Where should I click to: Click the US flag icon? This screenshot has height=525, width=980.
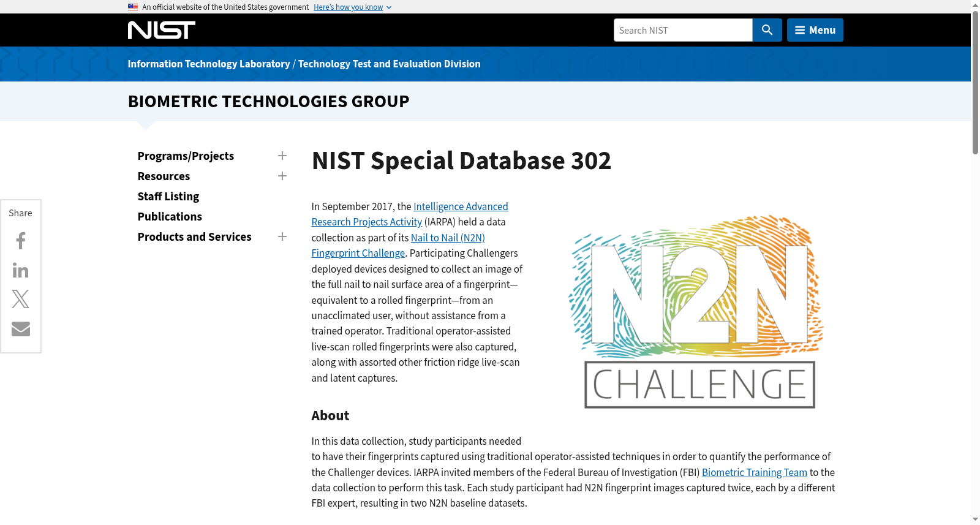coord(133,7)
